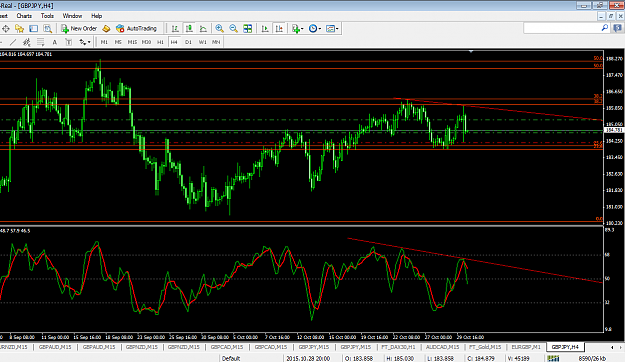Click the search magnifier icon
The image size is (625, 362).
(x=605, y=28)
